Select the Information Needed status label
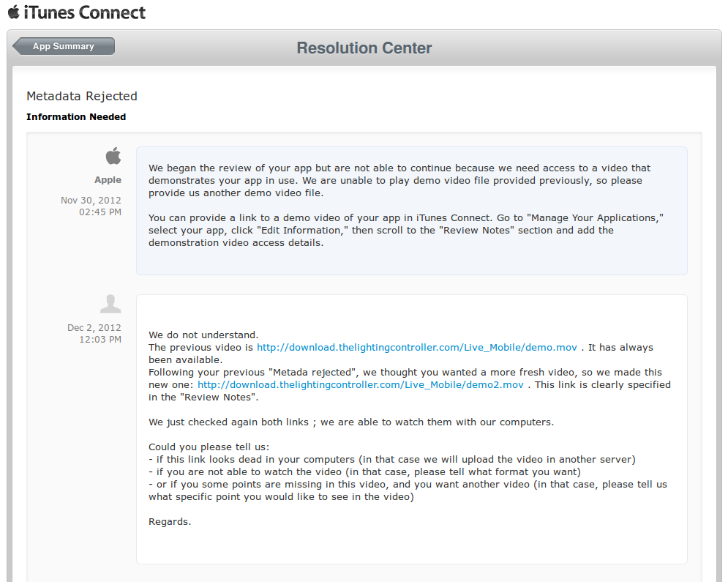Screen dimensions: 728x582 (x=76, y=116)
